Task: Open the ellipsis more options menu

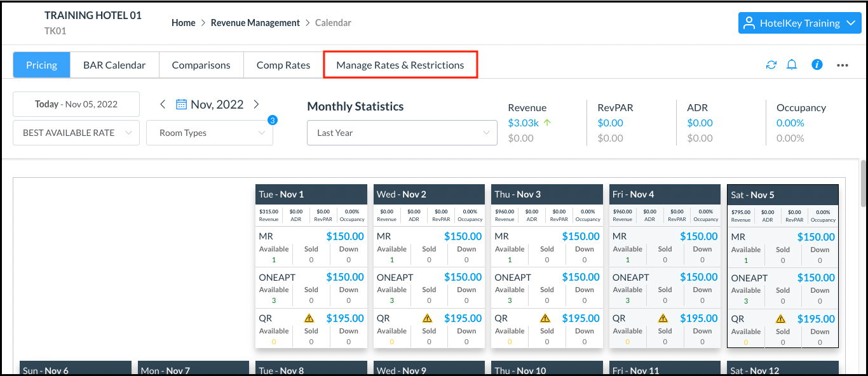Action: (842, 64)
